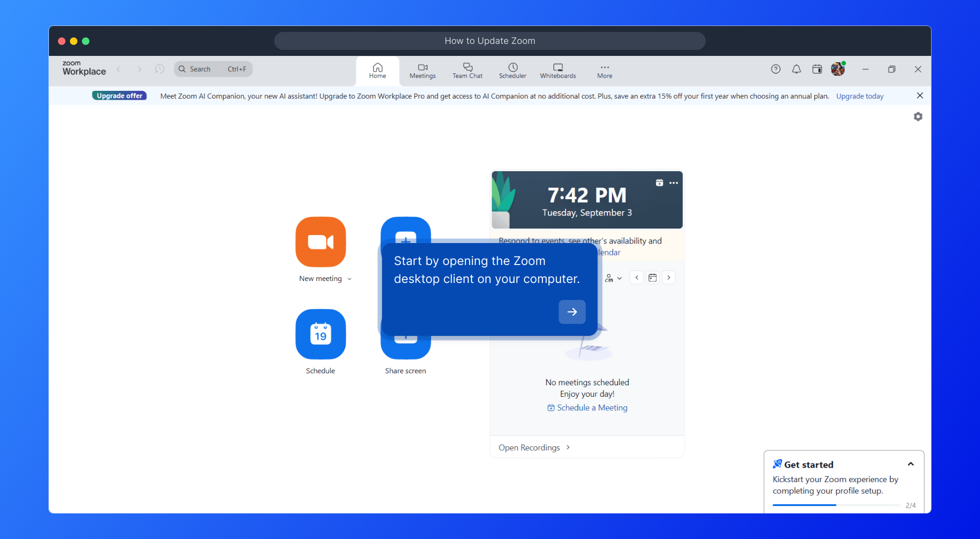
Task: Click the calendar icon in top toolbar
Action: pos(817,69)
